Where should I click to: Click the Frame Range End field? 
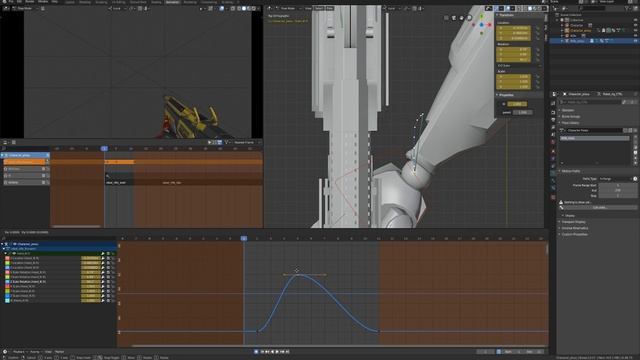pos(618,190)
